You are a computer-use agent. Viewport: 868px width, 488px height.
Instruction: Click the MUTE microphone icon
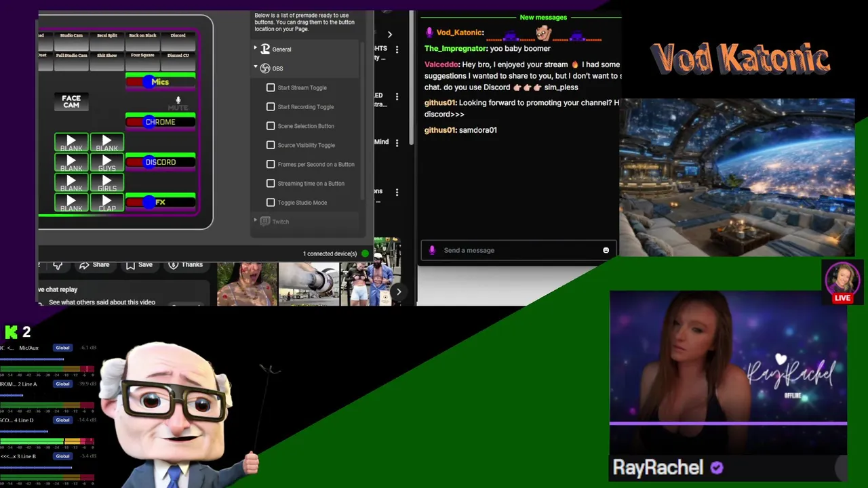[178, 100]
